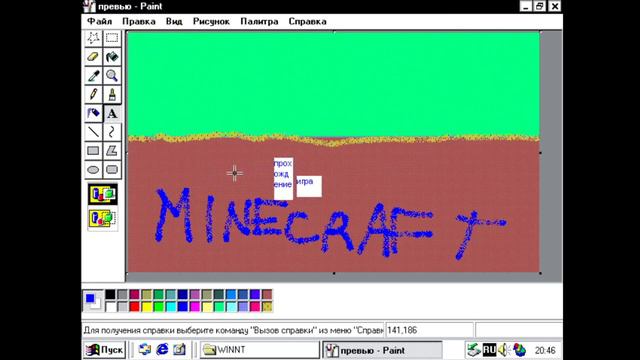Enable the transparent draw option
The height and width of the screenshot is (360, 640).
(x=103, y=218)
